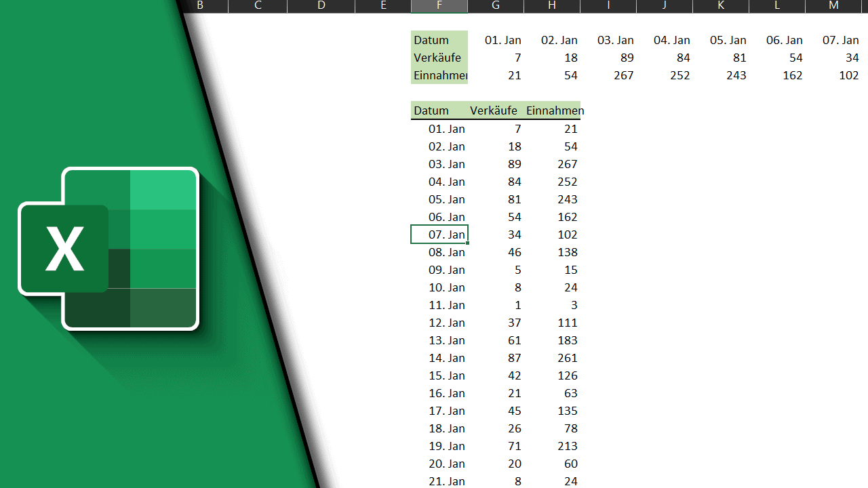The image size is (868, 488).
Task: Click value 162 in column L
Action: click(x=792, y=75)
